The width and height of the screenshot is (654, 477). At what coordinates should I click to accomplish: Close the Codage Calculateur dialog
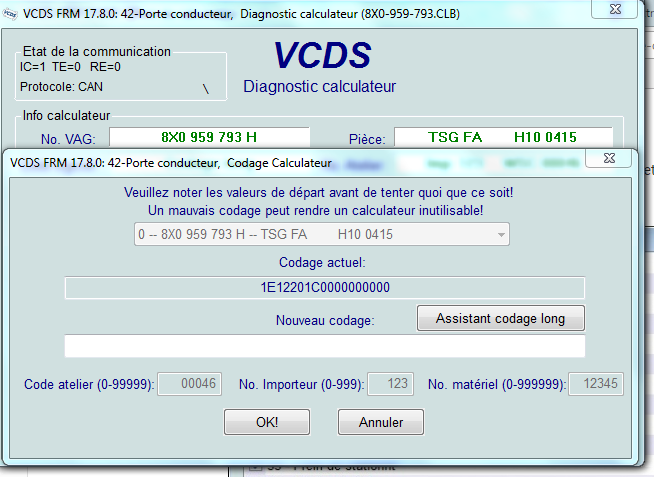tap(609, 158)
